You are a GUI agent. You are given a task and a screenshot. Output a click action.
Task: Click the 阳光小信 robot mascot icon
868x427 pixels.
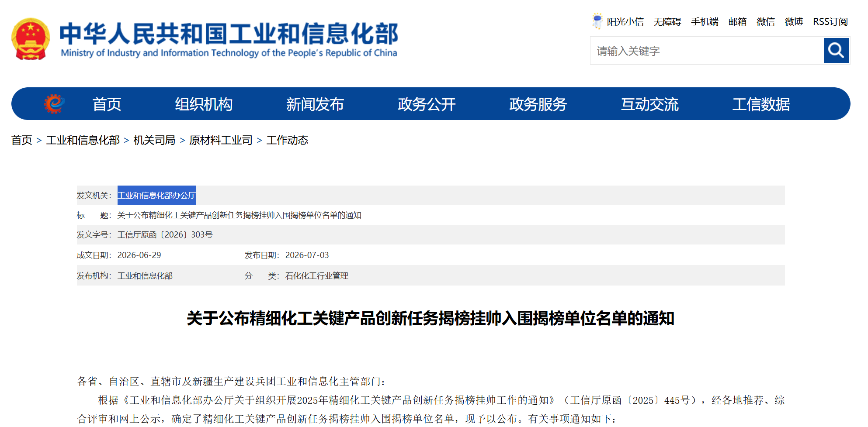(x=597, y=21)
